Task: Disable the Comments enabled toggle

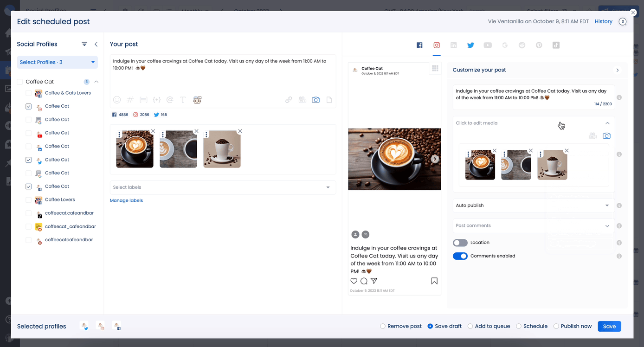Action: click(460, 256)
